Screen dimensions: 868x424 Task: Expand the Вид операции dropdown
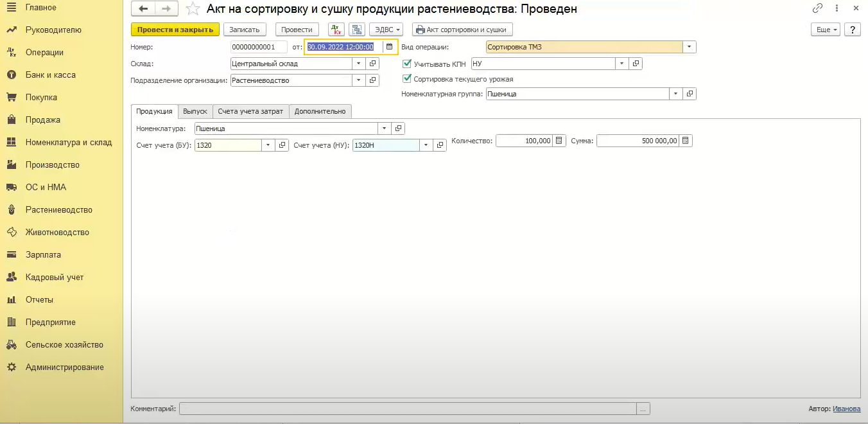(x=689, y=47)
